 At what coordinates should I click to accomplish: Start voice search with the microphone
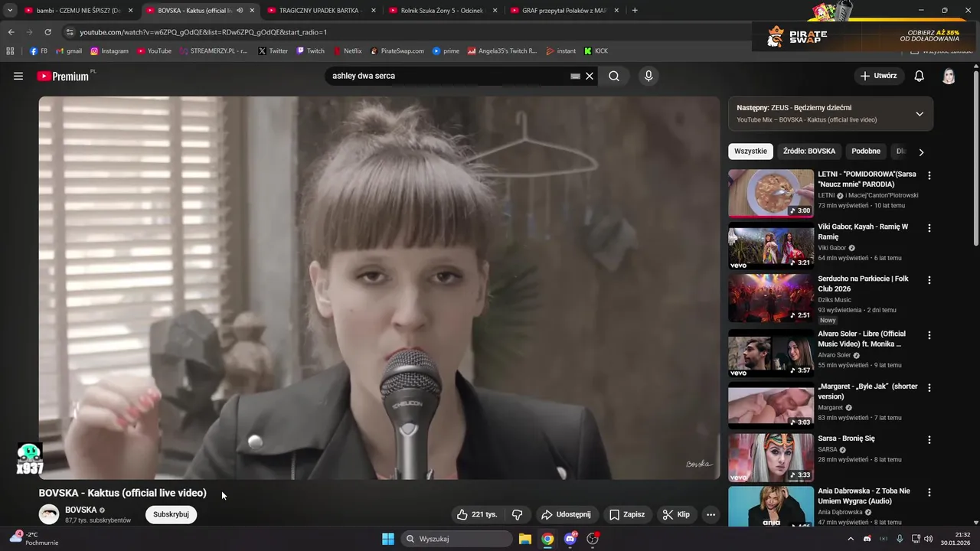pyautogui.click(x=648, y=76)
